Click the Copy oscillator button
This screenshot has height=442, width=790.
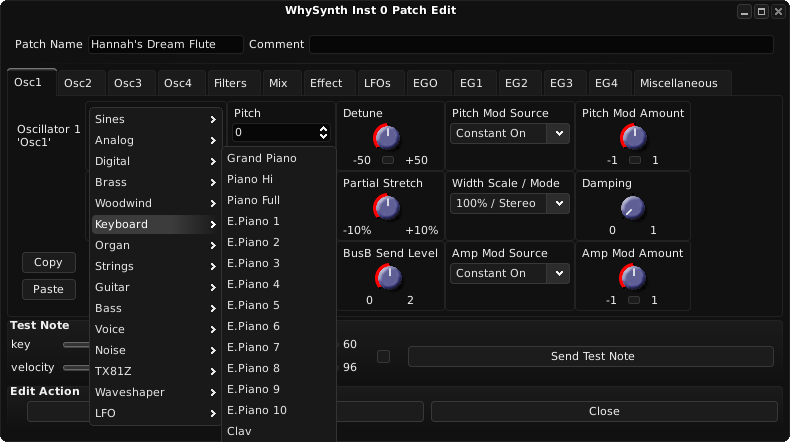[x=48, y=263]
